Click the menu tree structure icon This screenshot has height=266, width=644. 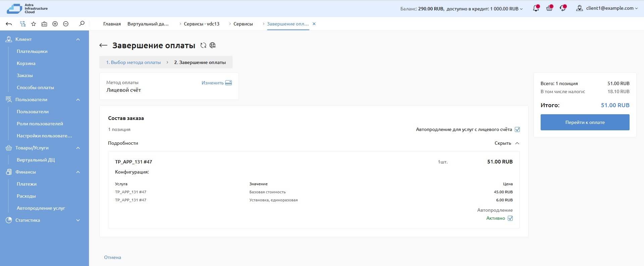click(22, 24)
